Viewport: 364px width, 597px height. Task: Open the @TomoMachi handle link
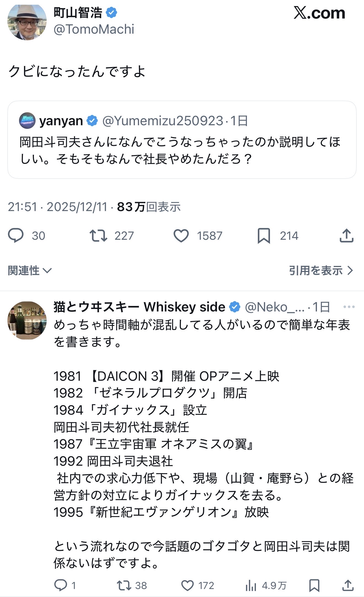point(94,29)
